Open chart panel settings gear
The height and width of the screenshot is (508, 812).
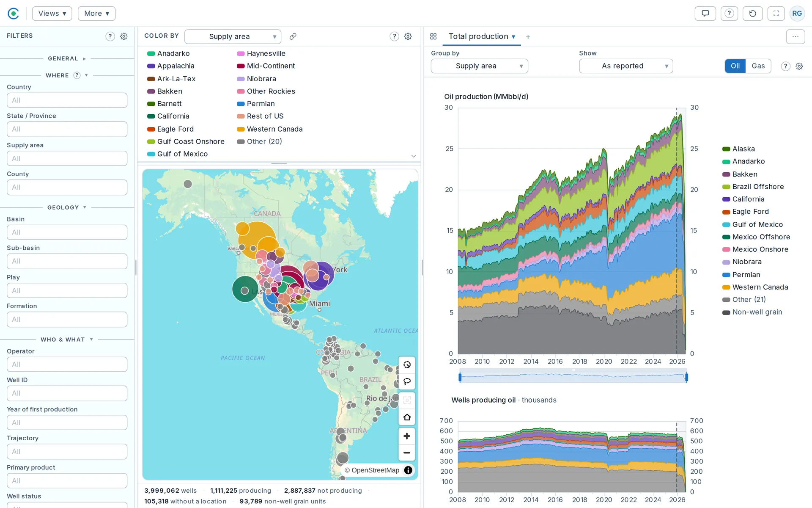click(x=799, y=66)
